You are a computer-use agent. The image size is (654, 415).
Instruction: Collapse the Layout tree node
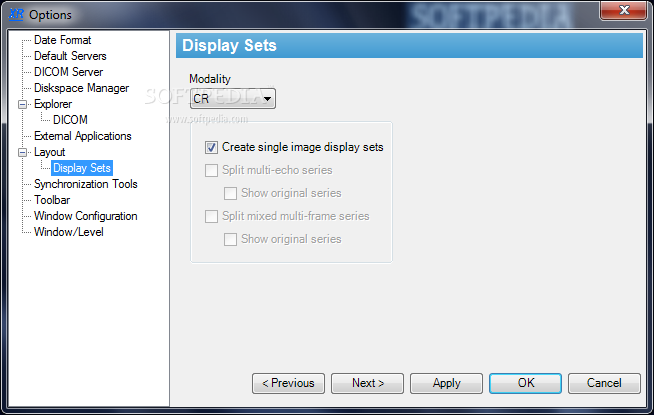tap(23, 152)
